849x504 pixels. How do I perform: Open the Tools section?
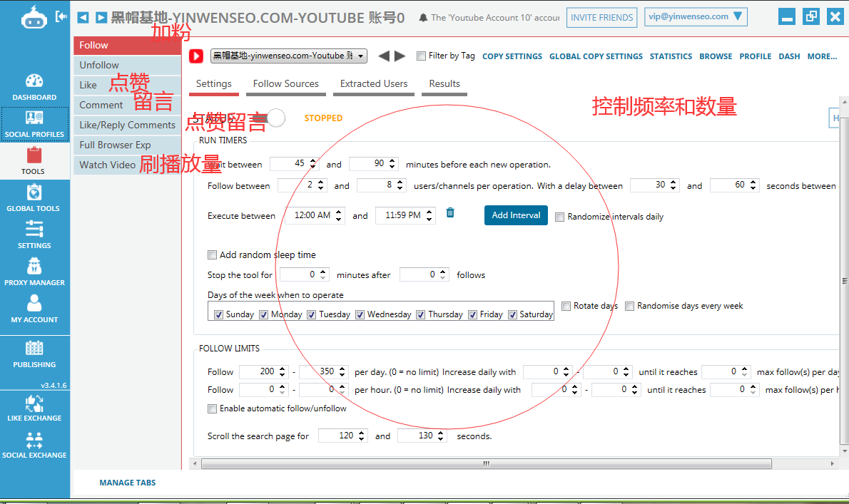pyautogui.click(x=33, y=160)
